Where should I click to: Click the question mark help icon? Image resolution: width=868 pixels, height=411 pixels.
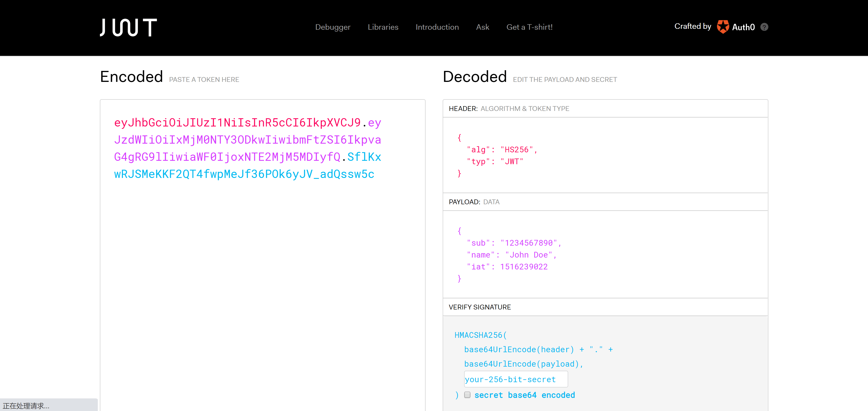click(764, 27)
